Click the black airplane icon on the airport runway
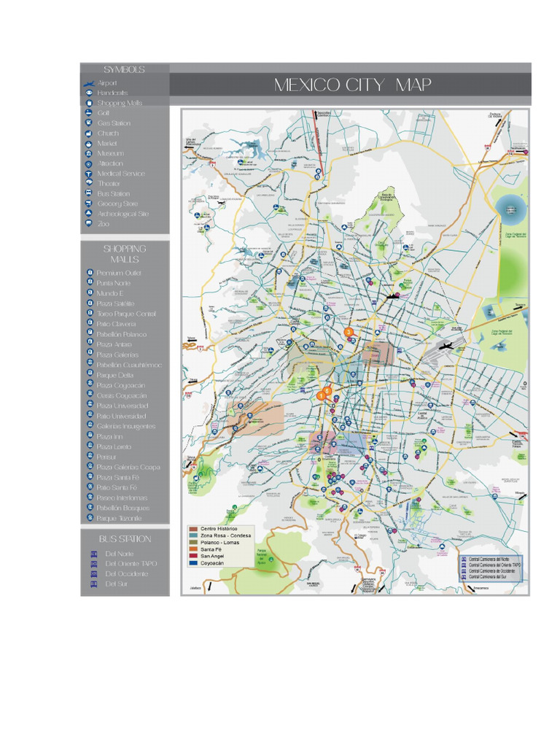 447,346
